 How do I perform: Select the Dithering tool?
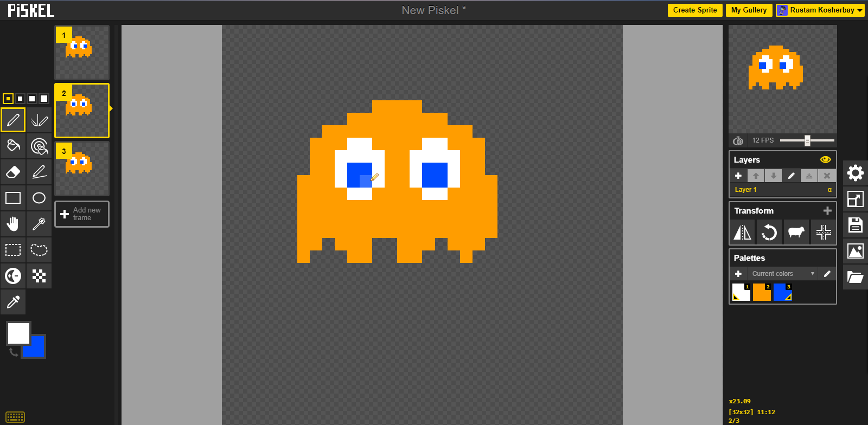coord(39,276)
